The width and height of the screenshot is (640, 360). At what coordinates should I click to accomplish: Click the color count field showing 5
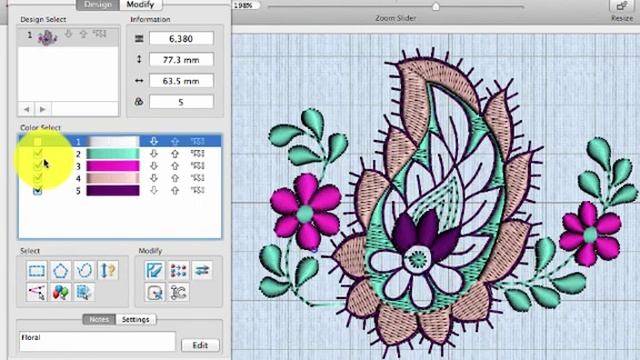coord(181,102)
